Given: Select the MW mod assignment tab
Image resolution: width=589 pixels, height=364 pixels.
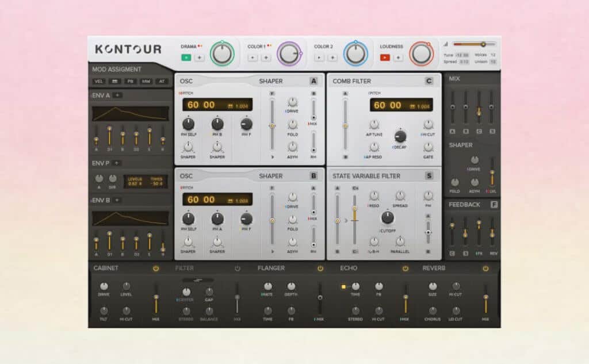Looking at the screenshot, I should click(146, 81).
